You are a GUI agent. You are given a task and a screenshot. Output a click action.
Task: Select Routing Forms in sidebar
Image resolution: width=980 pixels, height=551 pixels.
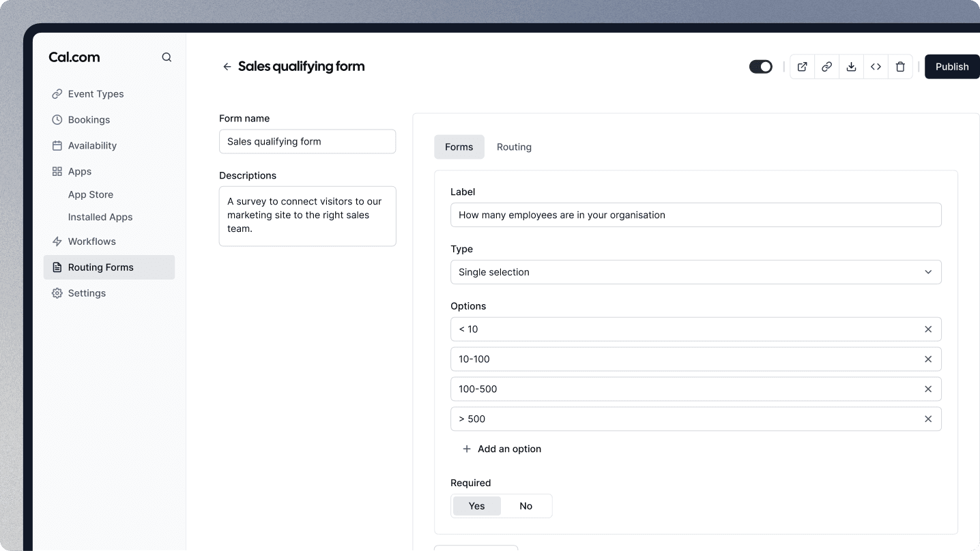(109, 267)
